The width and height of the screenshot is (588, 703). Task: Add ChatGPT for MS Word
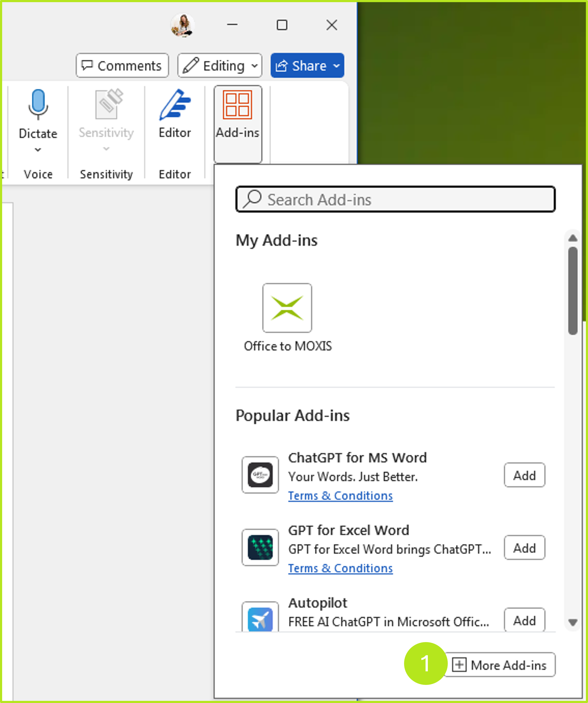(524, 475)
